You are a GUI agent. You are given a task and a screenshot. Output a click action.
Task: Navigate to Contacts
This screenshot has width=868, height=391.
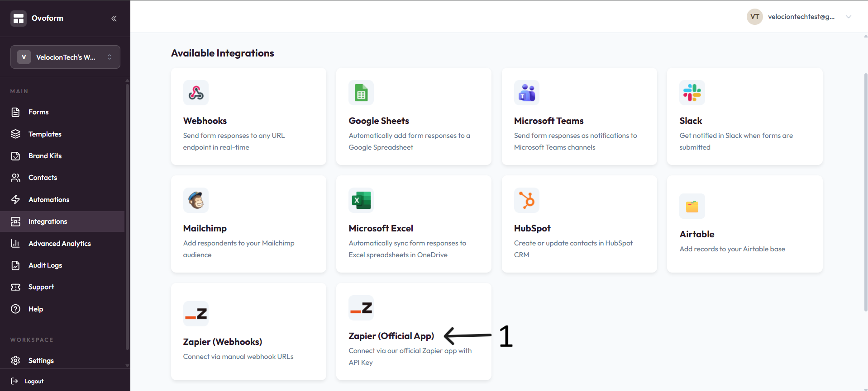coord(43,178)
